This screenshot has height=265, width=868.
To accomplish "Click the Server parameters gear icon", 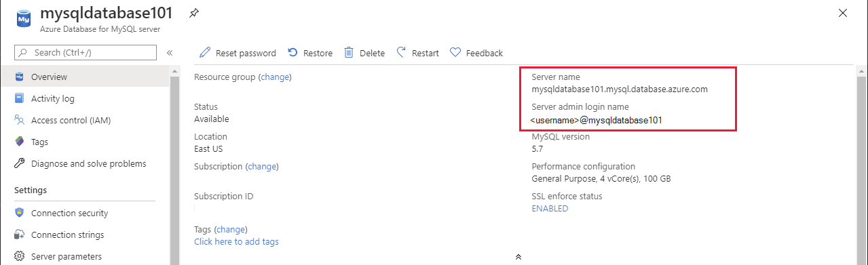I will point(20,256).
